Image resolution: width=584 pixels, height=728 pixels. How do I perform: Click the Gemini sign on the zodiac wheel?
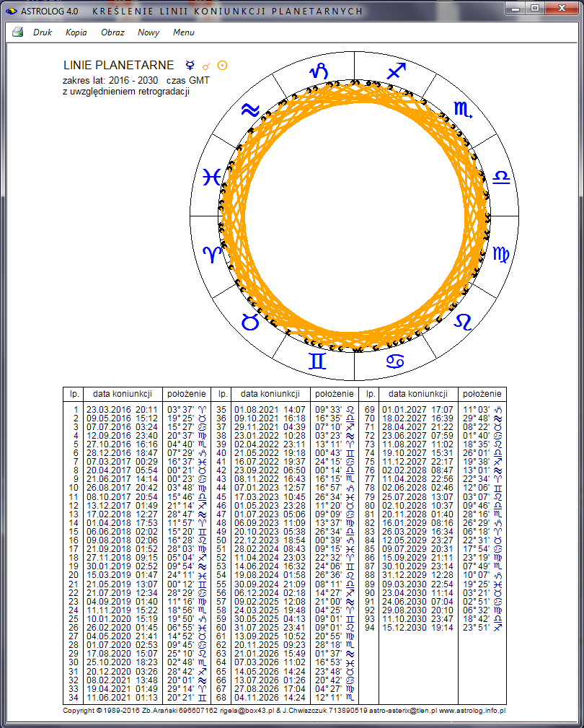pos(317,360)
